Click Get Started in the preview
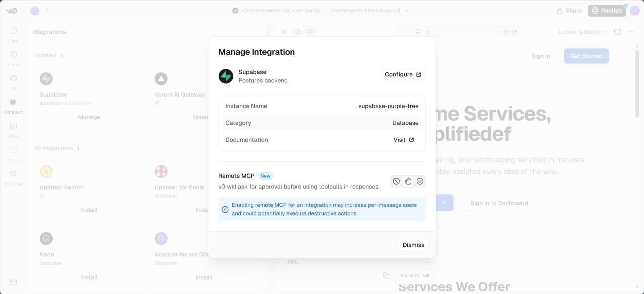The width and height of the screenshot is (644, 294). pyautogui.click(x=586, y=56)
